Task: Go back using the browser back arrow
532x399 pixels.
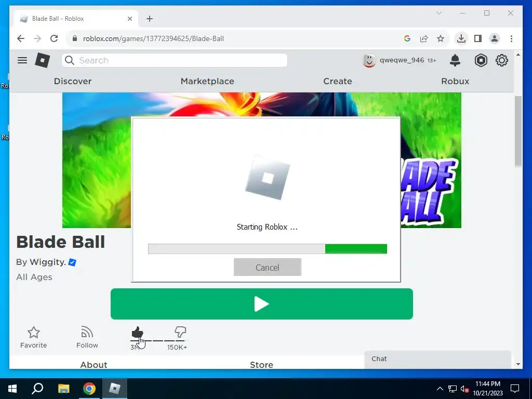Action: pyautogui.click(x=21, y=38)
